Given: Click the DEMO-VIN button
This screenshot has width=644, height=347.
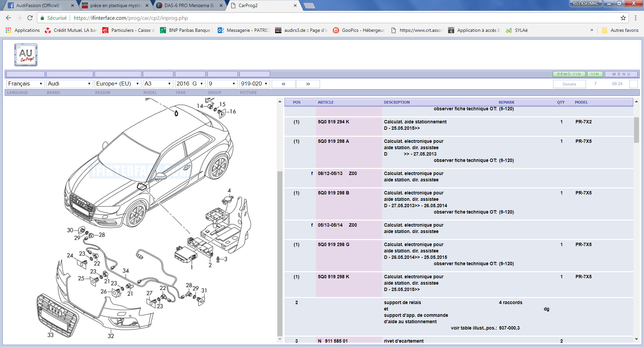Looking at the screenshot, I should (569, 74).
